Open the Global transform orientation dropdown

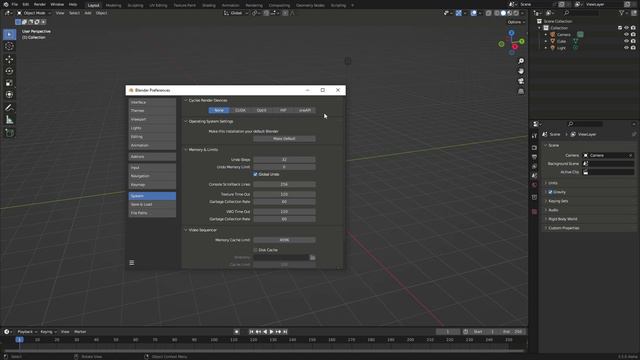236,13
